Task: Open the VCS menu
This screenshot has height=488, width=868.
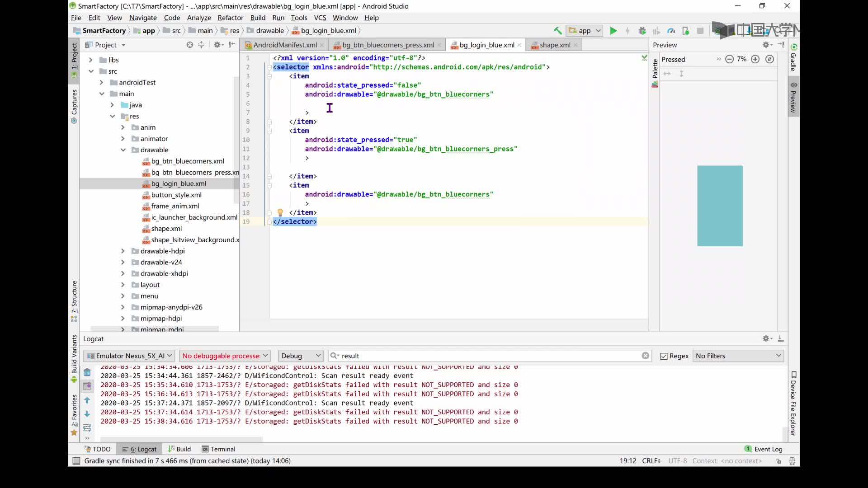Action: [x=320, y=18]
